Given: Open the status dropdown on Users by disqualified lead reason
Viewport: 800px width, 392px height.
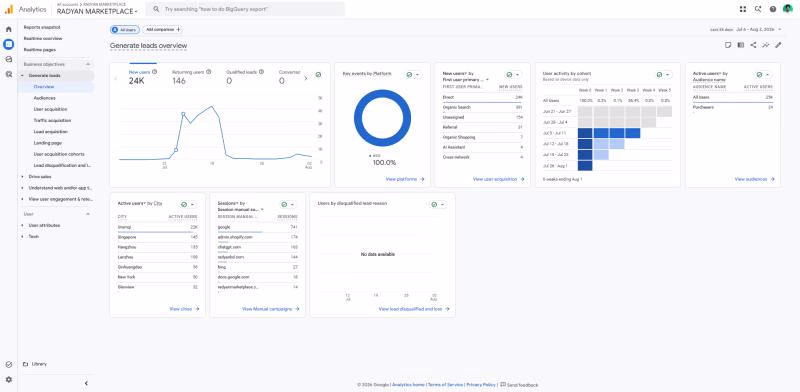Looking at the screenshot, I should [x=438, y=204].
